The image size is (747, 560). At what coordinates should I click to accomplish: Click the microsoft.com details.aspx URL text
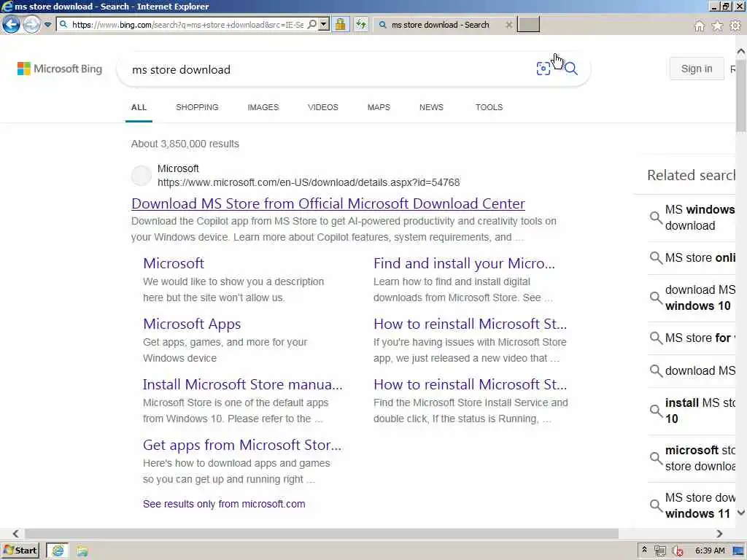pos(309,182)
